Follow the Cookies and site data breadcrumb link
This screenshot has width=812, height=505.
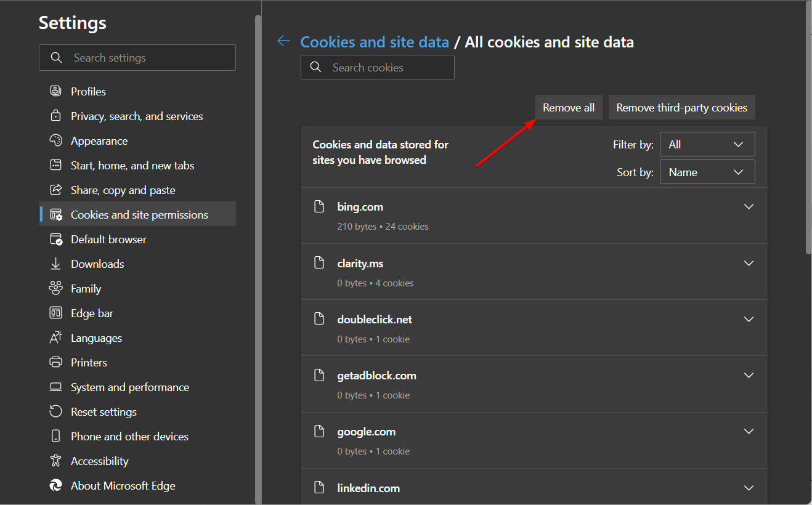(375, 42)
